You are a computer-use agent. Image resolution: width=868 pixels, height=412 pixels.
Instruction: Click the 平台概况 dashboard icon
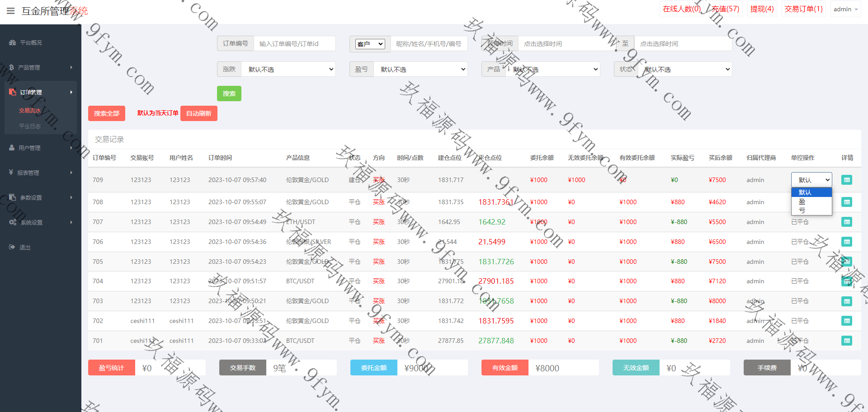[x=12, y=42]
